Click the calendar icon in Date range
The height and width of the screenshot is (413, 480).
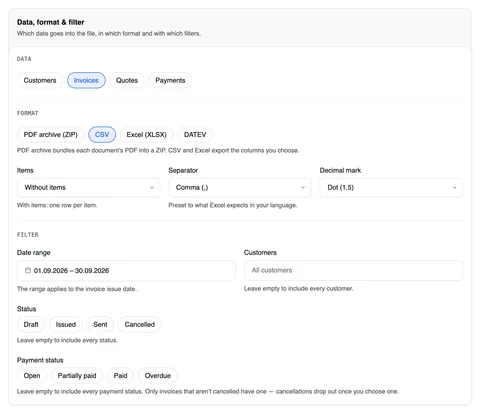tap(28, 270)
